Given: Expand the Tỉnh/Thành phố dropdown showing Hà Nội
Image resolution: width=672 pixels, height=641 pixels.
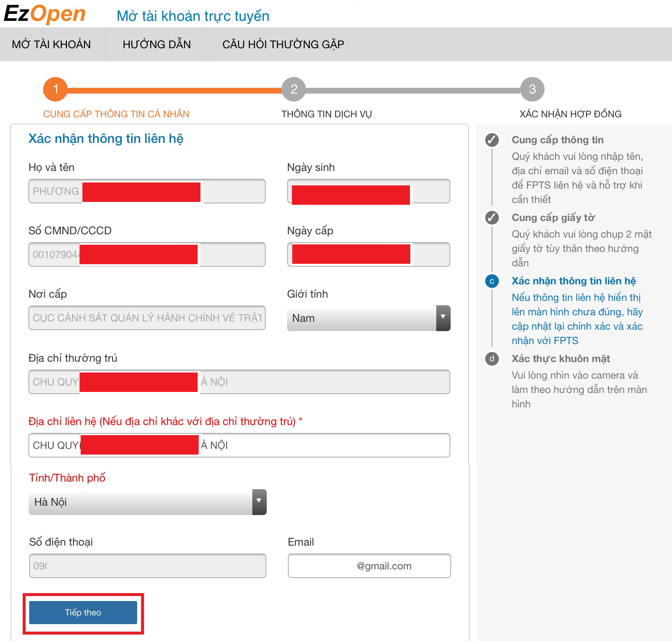Looking at the screenshot, I should pos(148,502).
